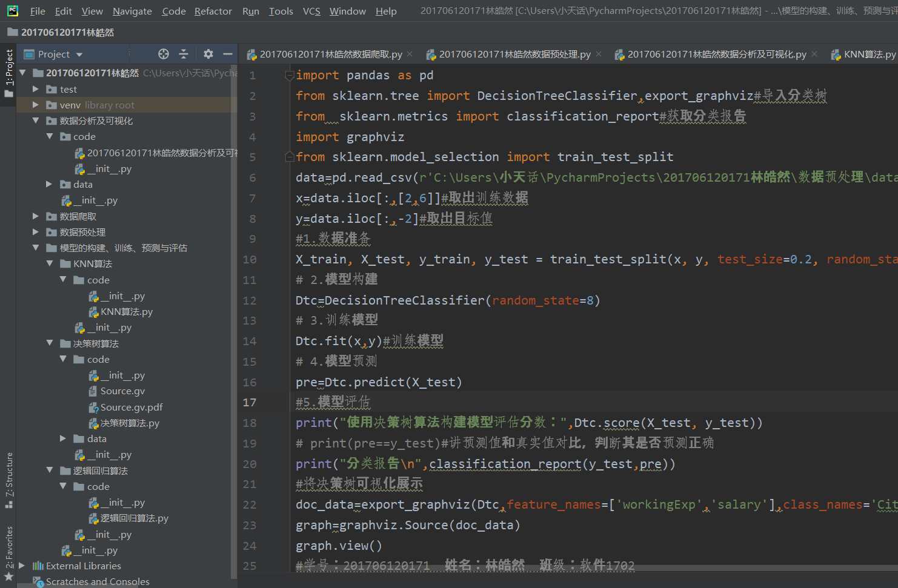This screenshot has height=588, width=898.
Task: Click the locate/scroll from source target icon
Action: [x=164, y=54]
